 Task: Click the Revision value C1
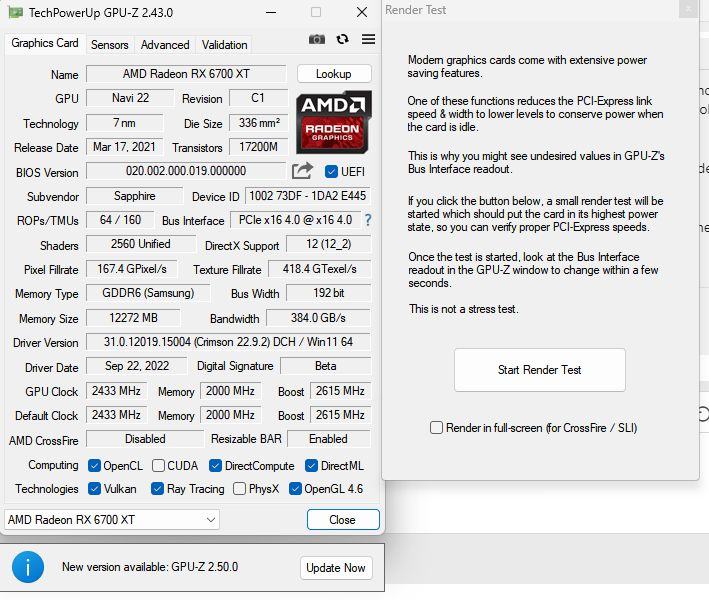258,98
